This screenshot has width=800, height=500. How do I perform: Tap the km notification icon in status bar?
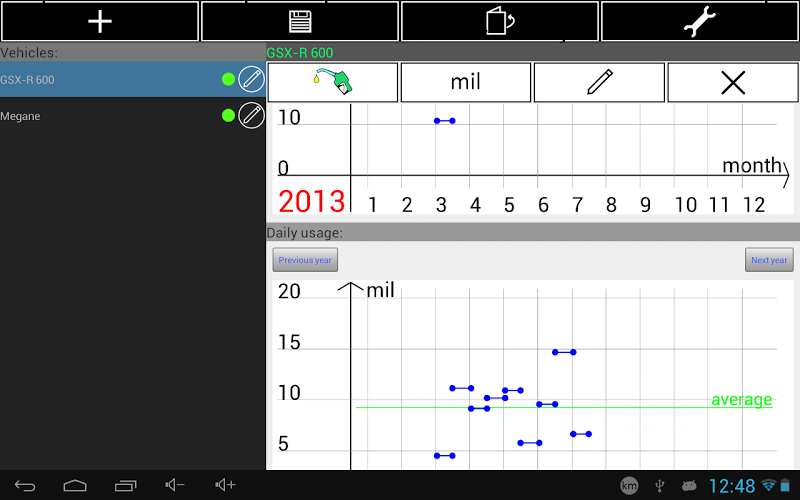[x=629, y=486]
